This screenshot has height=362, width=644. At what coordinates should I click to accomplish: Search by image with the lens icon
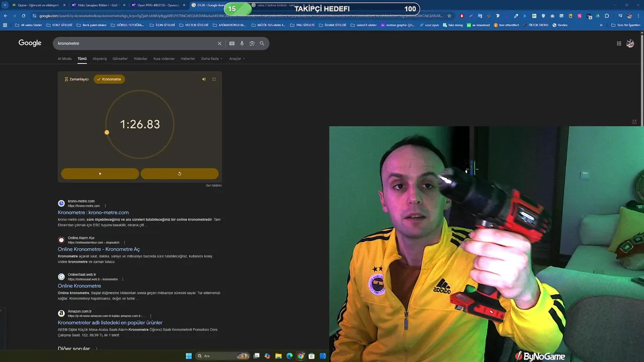pyautogui.click(x=252, y=43)
